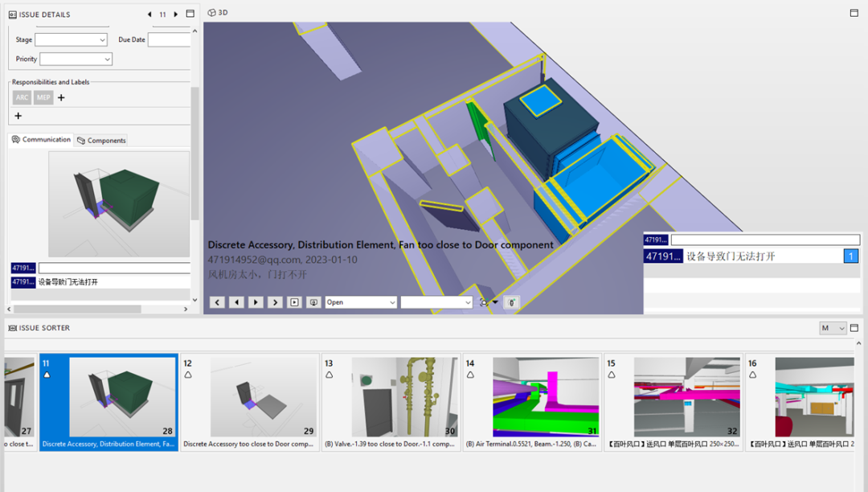This screenshot has height=492, width=868.
Task: Switch to the Communication tab
Action: pyautogui.click(x=42, y=139)
